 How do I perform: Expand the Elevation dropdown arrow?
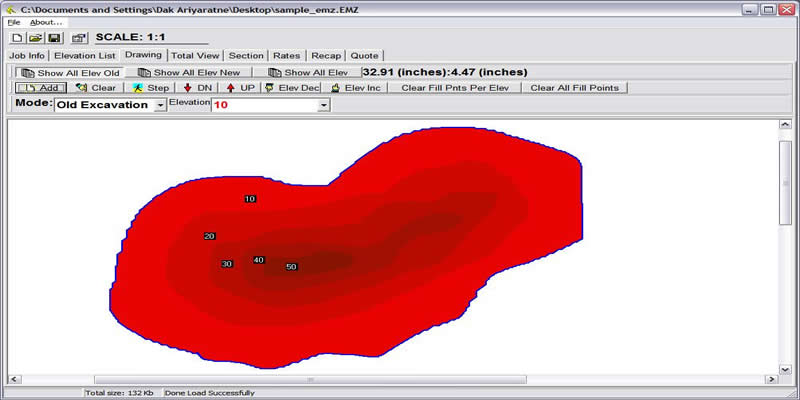click(323, 105)
